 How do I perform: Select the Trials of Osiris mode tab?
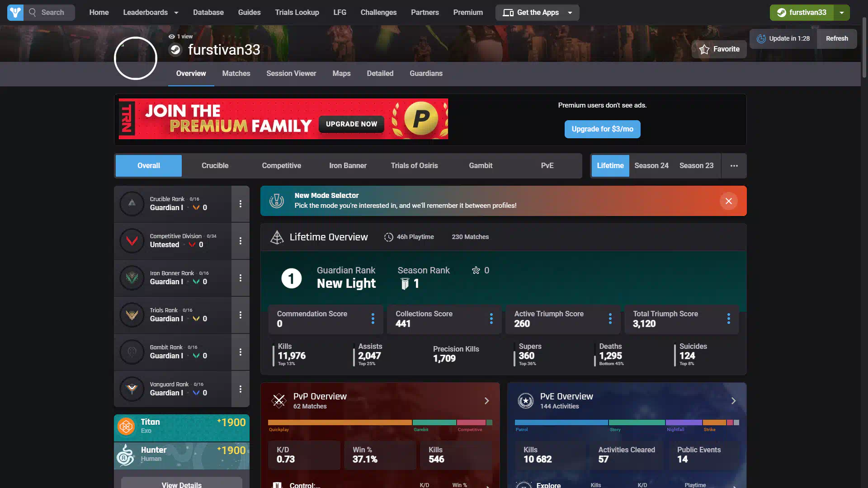point(414,166)
